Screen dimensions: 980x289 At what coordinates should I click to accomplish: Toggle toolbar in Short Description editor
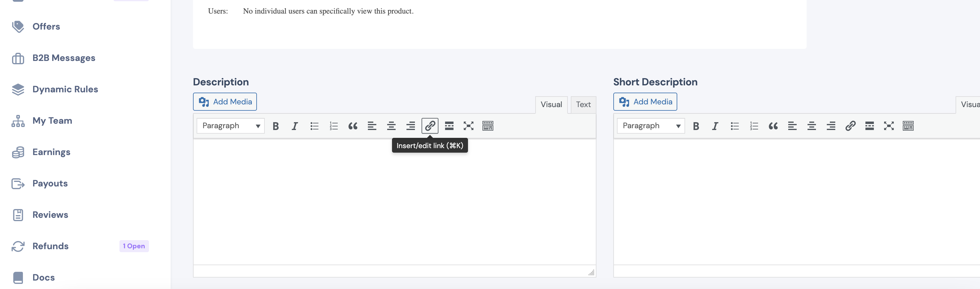coord(908,126)
